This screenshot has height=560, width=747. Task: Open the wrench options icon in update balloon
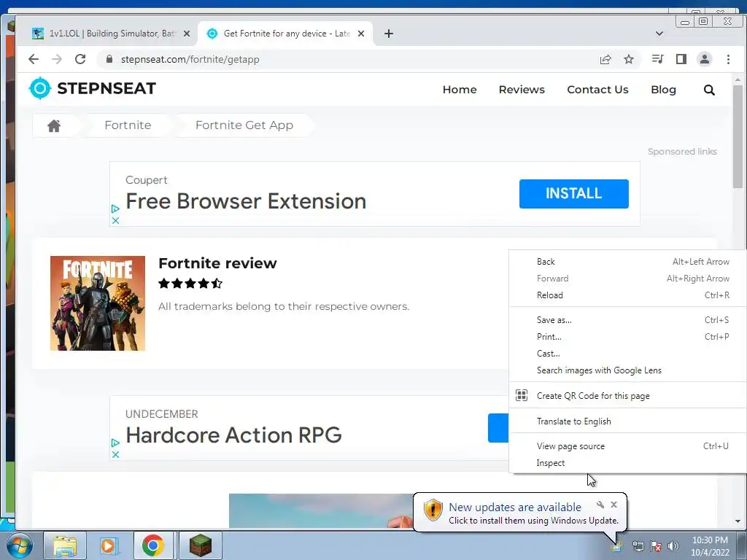[x=600, y=505]
